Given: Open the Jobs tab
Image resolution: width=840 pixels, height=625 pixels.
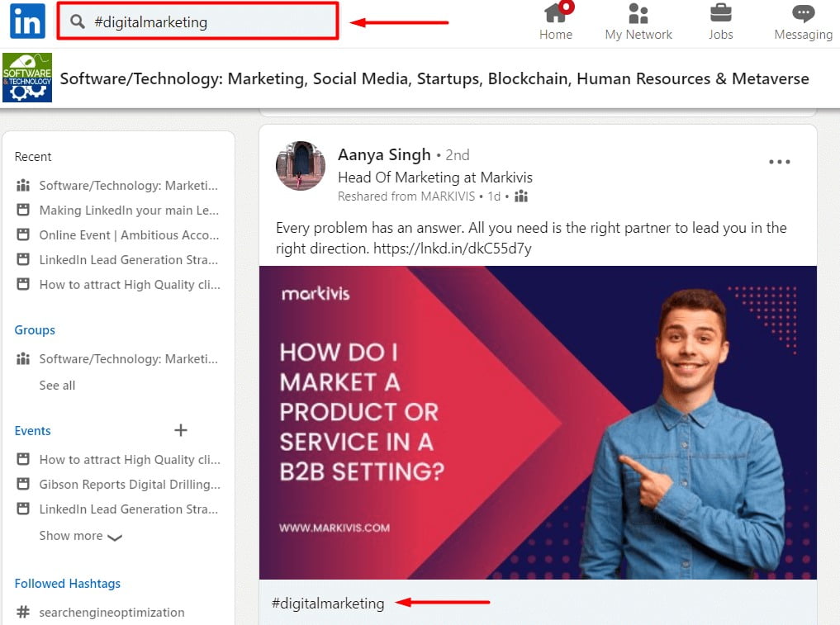Looking at the screenshot, I should tap(720, 21).
